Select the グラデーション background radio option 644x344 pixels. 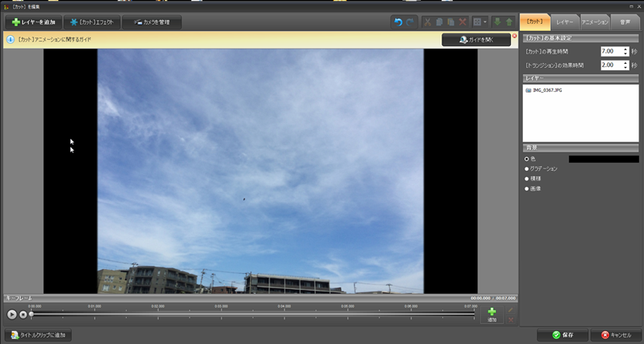pyautogui.click(x=527, y=168)
